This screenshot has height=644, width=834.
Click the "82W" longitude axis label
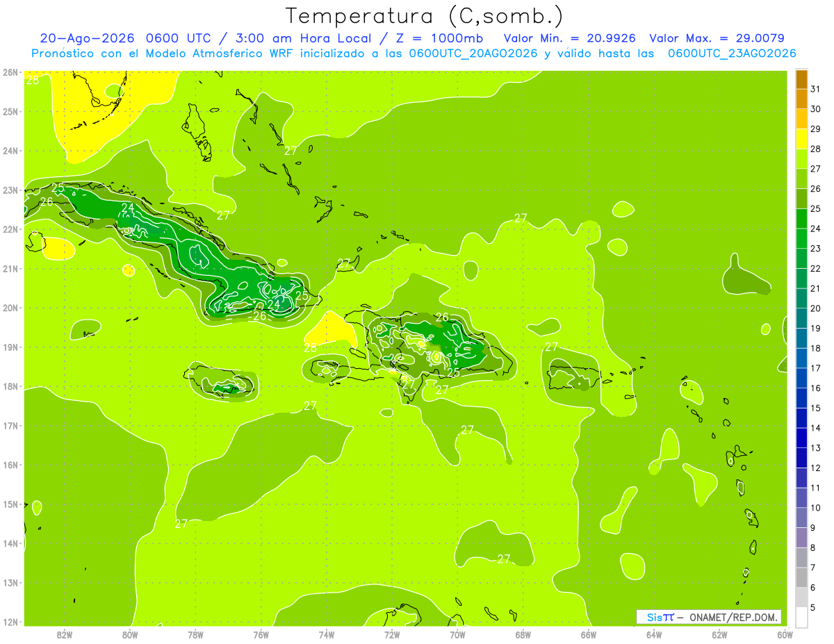(x=65, y=634)
